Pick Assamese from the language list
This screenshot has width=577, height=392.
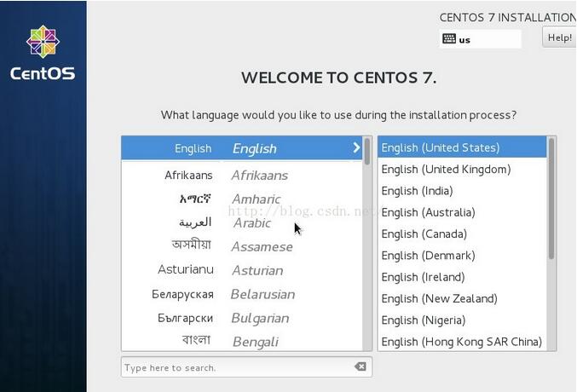242,246
